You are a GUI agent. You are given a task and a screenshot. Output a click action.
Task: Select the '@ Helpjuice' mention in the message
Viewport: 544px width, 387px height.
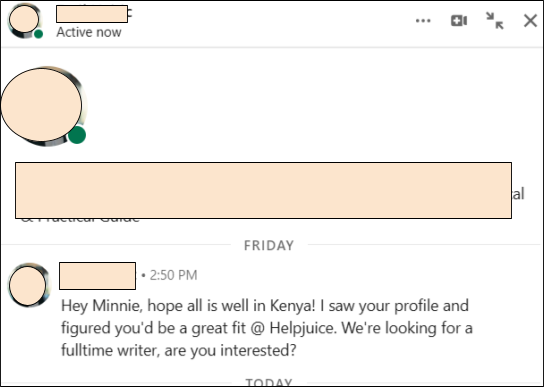coord(293,328)
